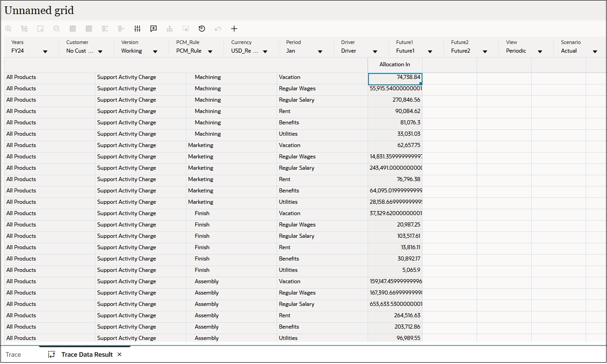Image resolution: width=607 pixels, height=364 pixels.
Task: Open the Years FY24 dropdown
Action: pos(45,51)
